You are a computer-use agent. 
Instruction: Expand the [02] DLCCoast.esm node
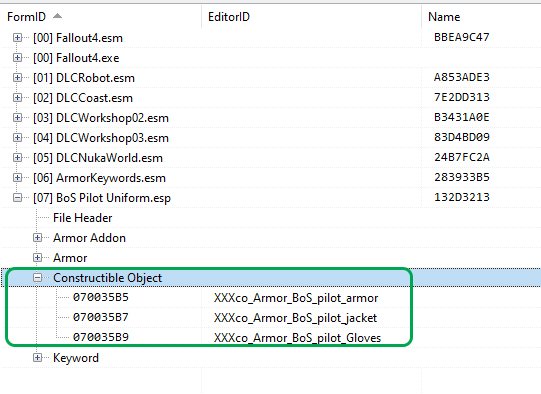click(x=17, y=98)
